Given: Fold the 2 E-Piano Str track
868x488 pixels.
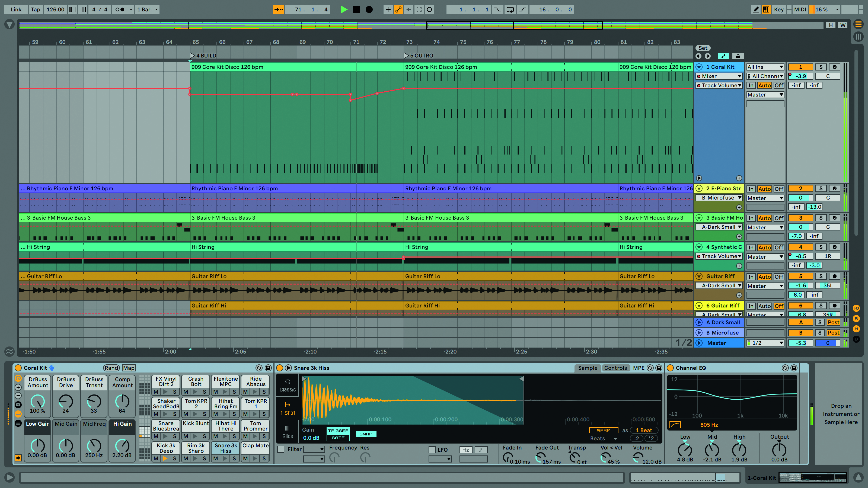Looking at the screenshot, I should click(699, 189).
